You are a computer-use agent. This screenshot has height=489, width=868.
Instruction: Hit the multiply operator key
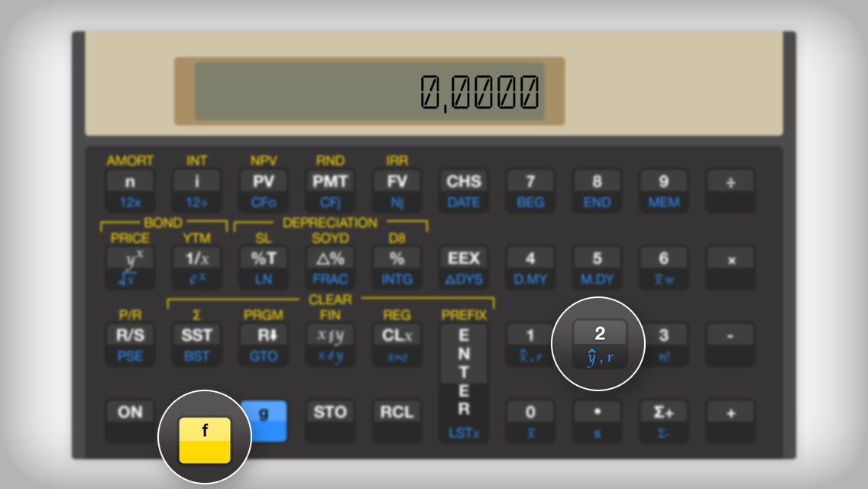pyautogui.click(x=730, y=266)
